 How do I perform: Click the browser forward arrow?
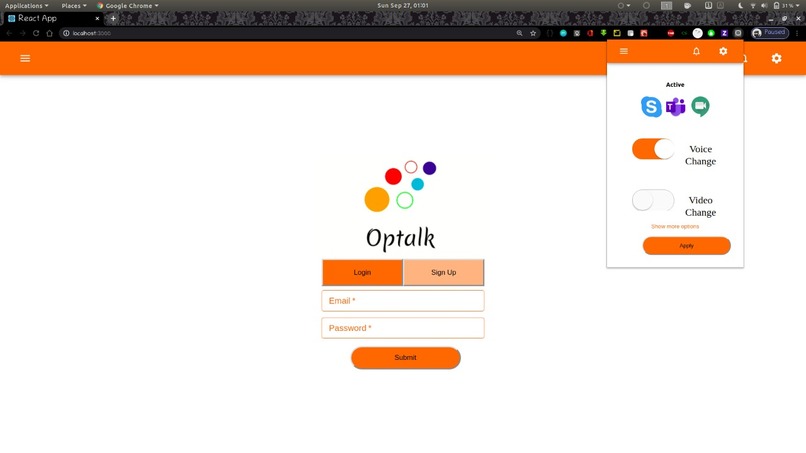[23, 33]
